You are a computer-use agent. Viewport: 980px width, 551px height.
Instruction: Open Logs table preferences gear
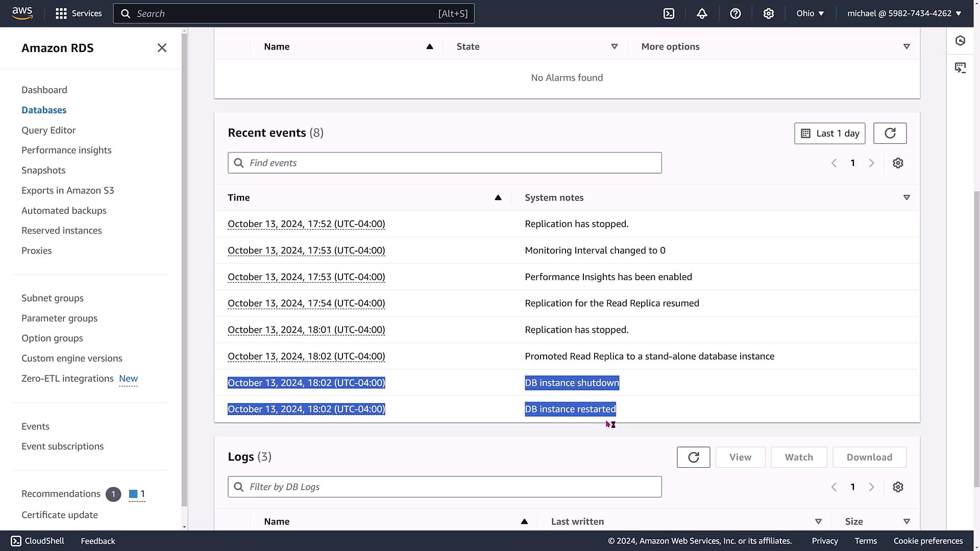click(x=898, y=487)
